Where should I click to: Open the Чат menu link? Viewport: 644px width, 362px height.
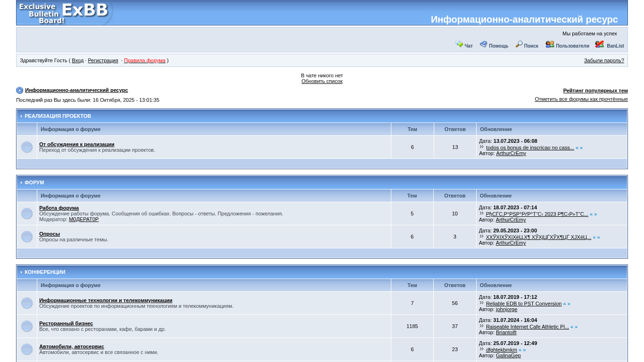[469, 46]
